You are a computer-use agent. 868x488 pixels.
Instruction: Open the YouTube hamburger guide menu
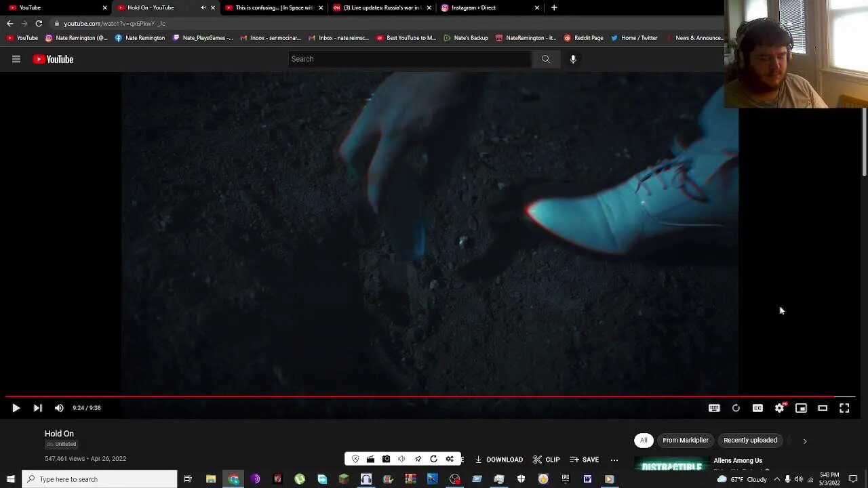click(16, 59)
